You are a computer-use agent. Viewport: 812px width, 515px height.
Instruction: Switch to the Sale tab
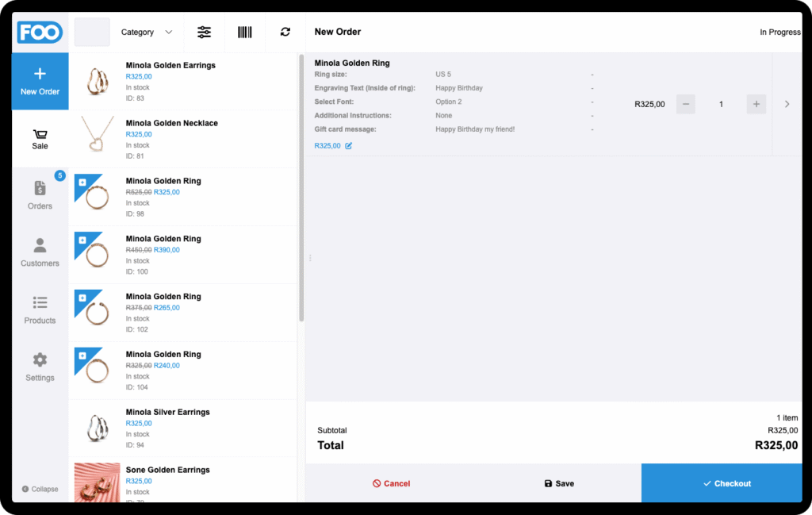pyautogui.click(x=40, y=139)
